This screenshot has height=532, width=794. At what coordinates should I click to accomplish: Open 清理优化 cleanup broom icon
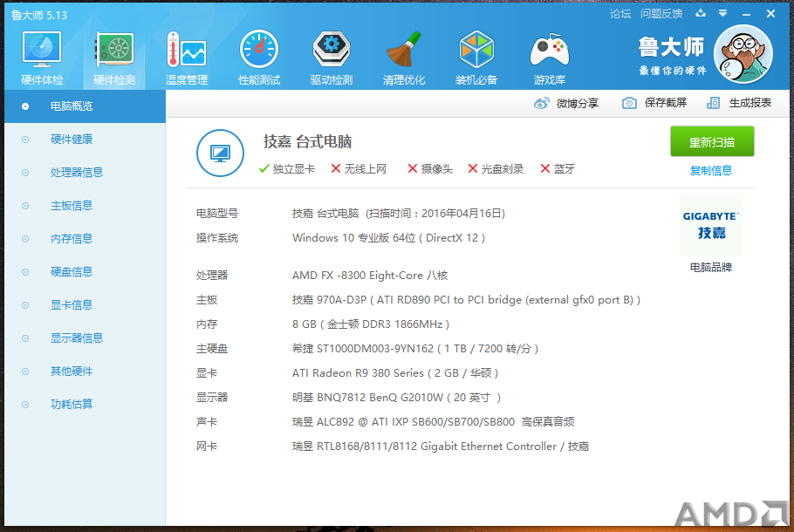click(404, 58)
